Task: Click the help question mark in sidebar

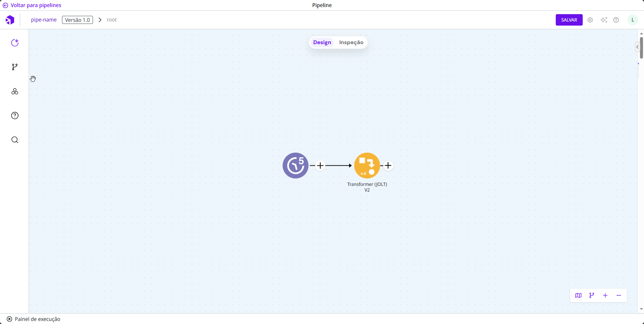Action: point(15,116)
